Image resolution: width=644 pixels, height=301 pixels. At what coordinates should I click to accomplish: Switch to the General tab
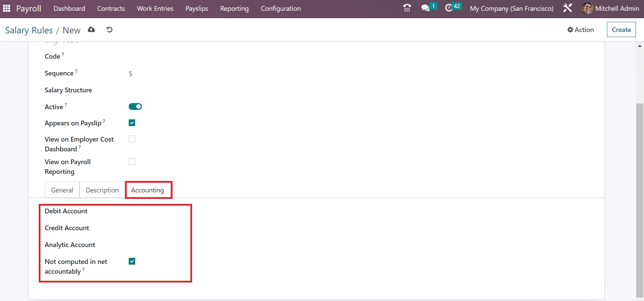62,190
